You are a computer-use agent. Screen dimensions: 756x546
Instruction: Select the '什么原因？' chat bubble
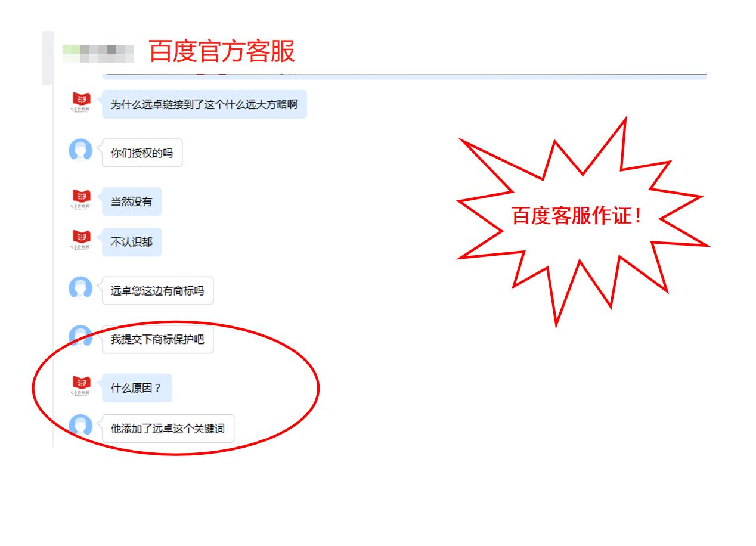click(137, 388)
